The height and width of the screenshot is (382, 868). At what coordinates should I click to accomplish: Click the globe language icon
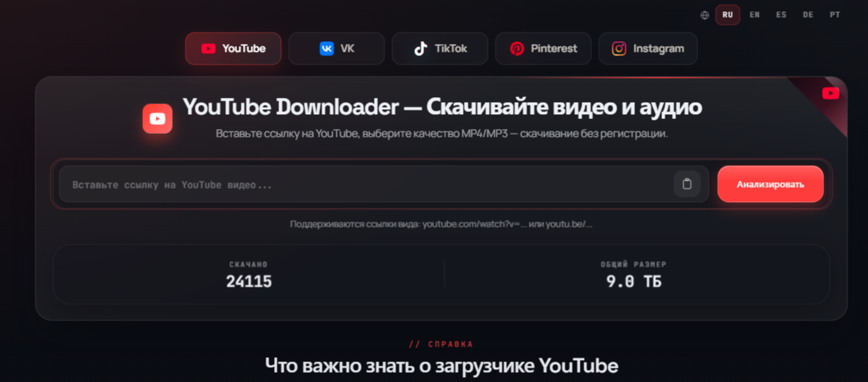704,15
